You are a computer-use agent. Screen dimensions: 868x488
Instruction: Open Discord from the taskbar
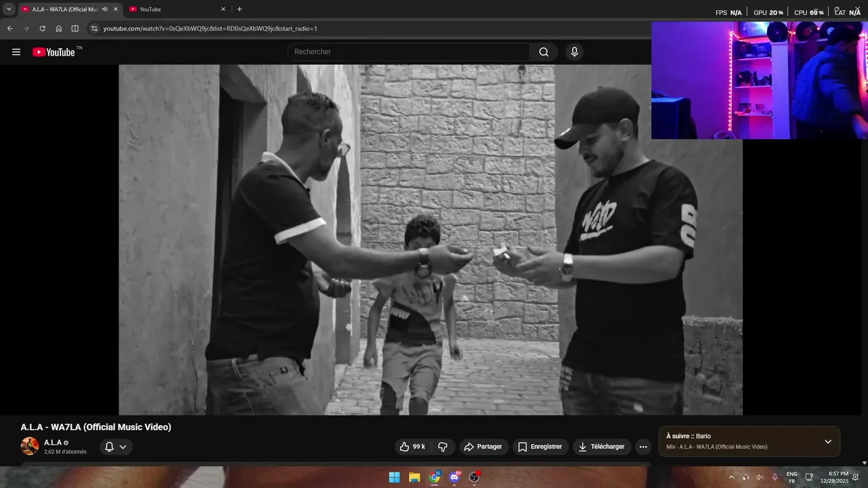[x=454, y=477]
